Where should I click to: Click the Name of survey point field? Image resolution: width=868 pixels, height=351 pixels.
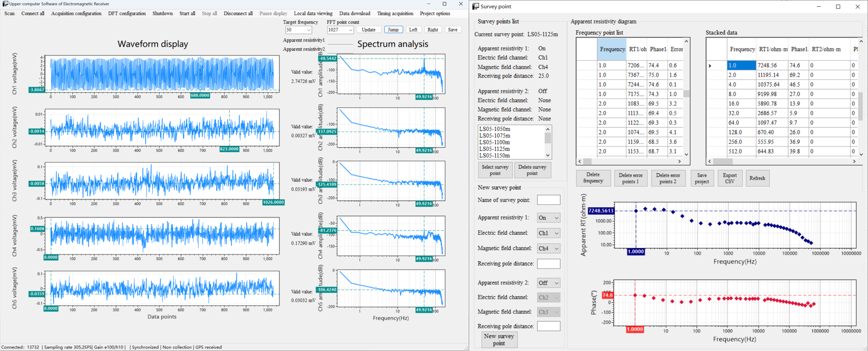548,200
